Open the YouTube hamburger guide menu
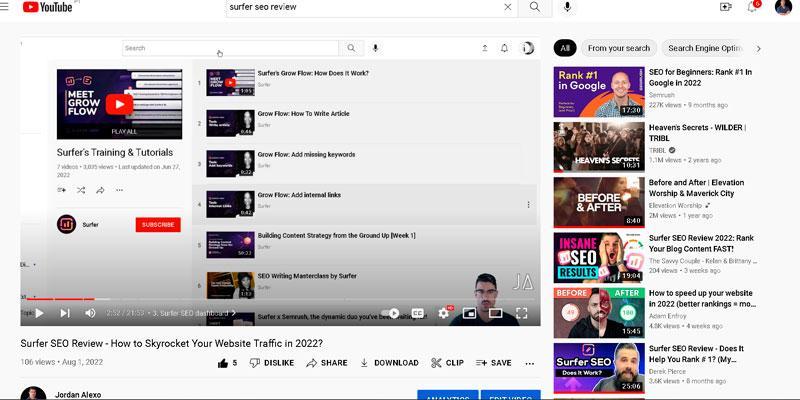Image resolution: width=800 pixels, height=400 pixels. (4, 7)
